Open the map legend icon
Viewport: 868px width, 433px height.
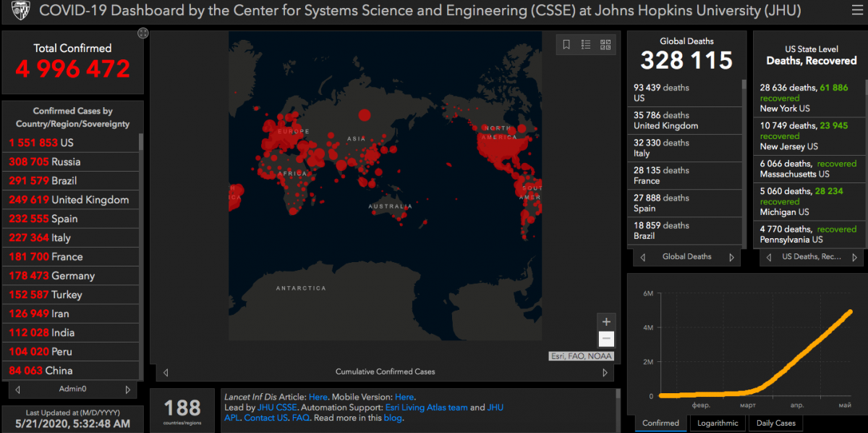586,45
